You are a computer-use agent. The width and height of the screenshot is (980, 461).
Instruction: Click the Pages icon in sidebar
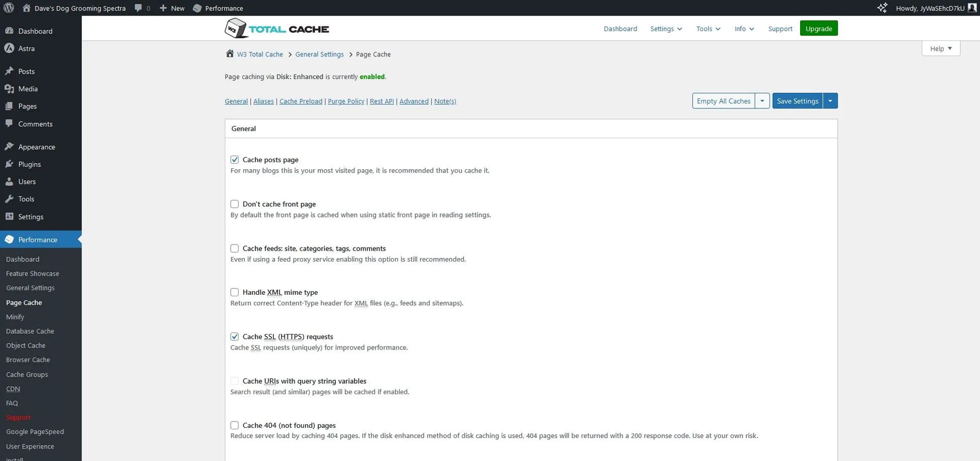9,106
